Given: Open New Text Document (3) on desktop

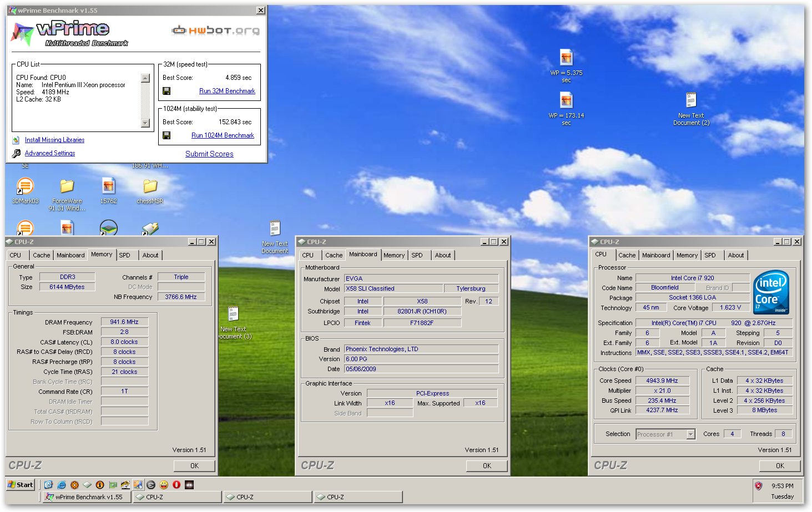Looking at the screenshot, I should point(233,322).
